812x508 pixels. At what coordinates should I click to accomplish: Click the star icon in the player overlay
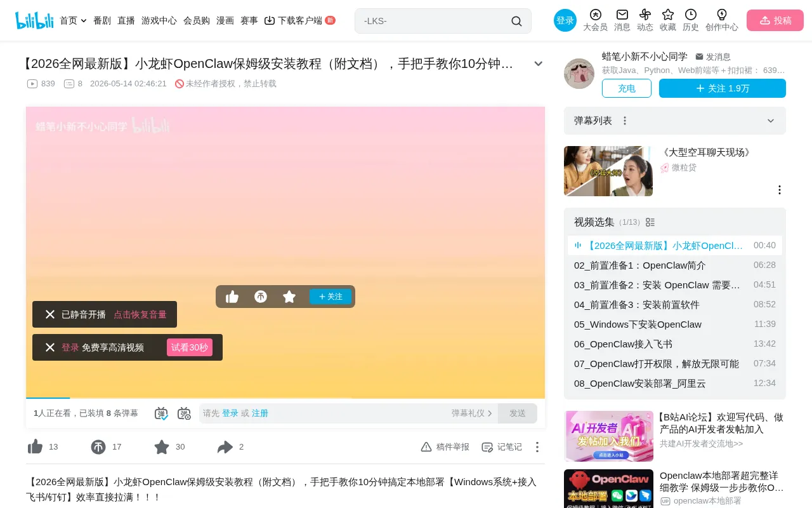point(289,297)
